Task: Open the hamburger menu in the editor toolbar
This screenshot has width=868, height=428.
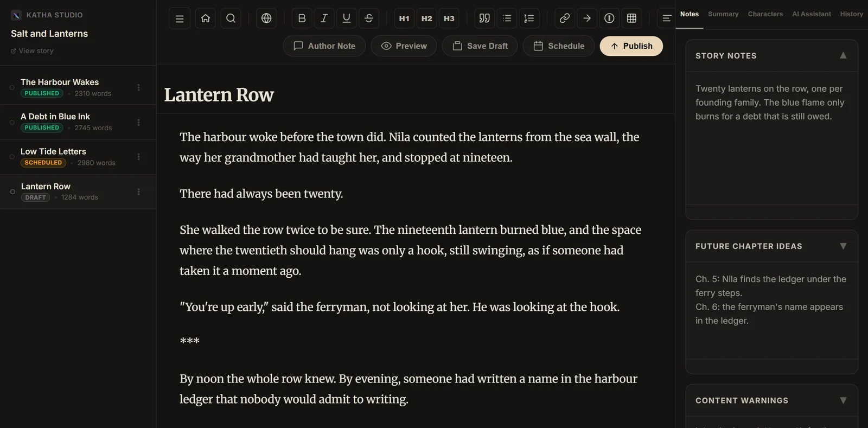Action: (x=180, y=18)
